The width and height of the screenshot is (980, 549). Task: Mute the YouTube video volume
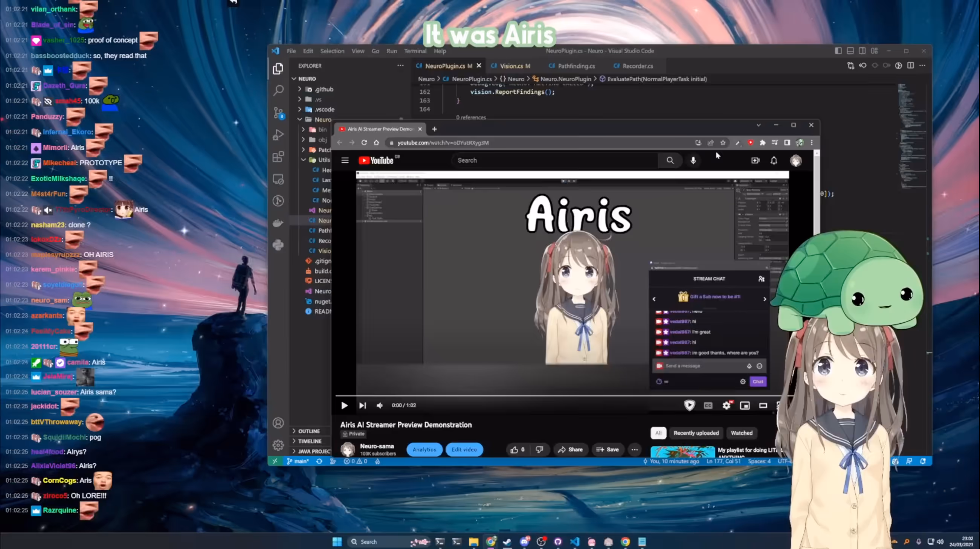click(x=379, y=405)
